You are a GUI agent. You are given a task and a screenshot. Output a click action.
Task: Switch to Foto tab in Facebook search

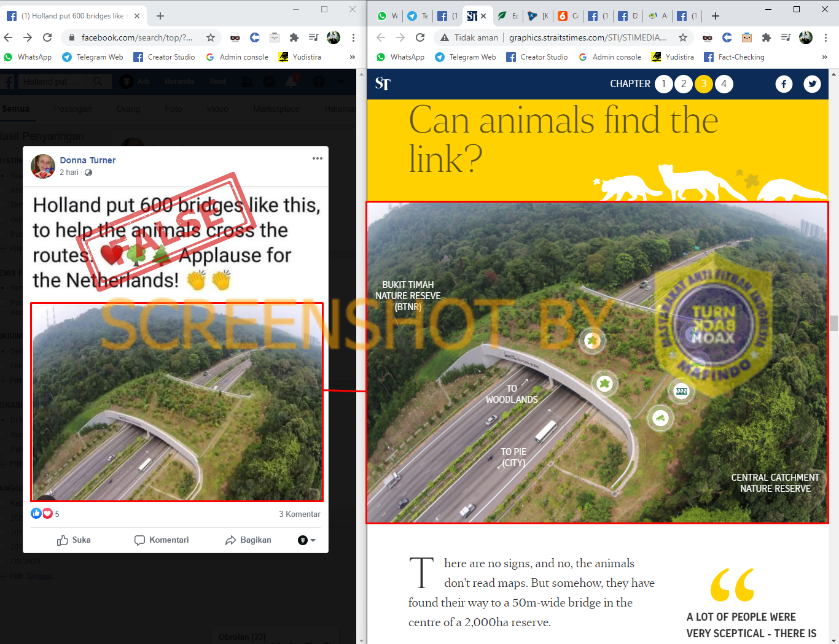tap(173, 109)
